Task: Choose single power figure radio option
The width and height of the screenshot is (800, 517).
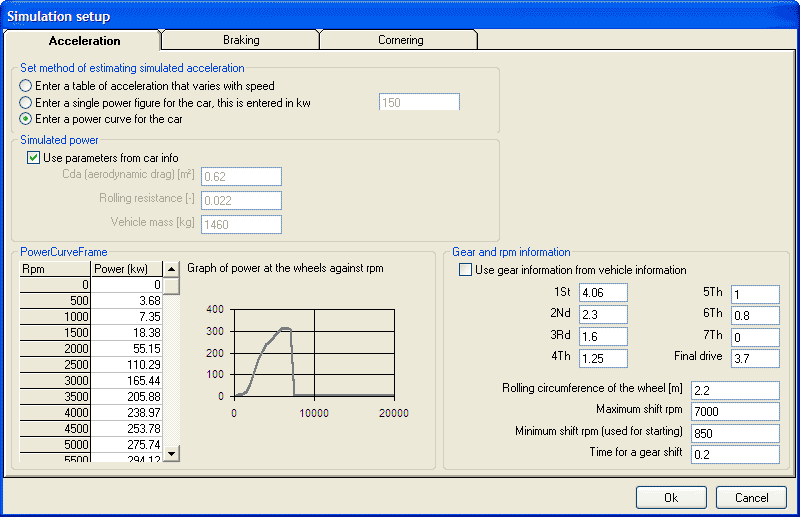Action: coord(26,102)
